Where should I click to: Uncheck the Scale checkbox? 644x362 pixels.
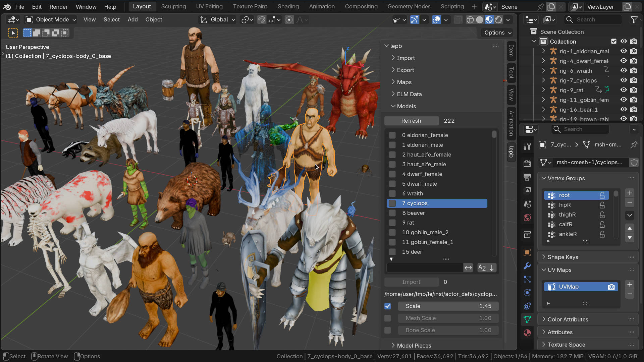click(388, 306)
